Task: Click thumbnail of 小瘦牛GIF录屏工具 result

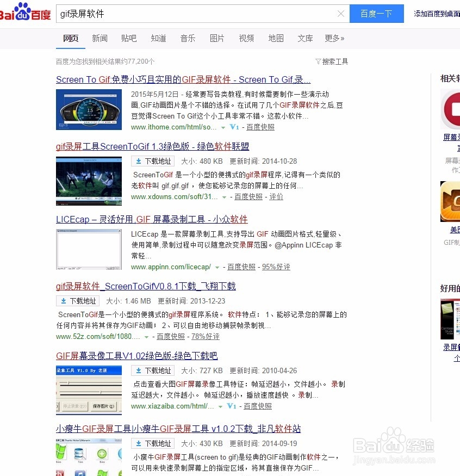Action: click(x=89, y=457)
